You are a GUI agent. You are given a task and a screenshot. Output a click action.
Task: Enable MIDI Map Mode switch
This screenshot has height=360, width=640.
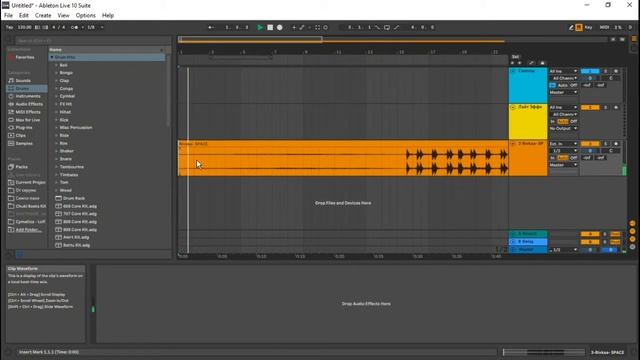coord(604,27)
